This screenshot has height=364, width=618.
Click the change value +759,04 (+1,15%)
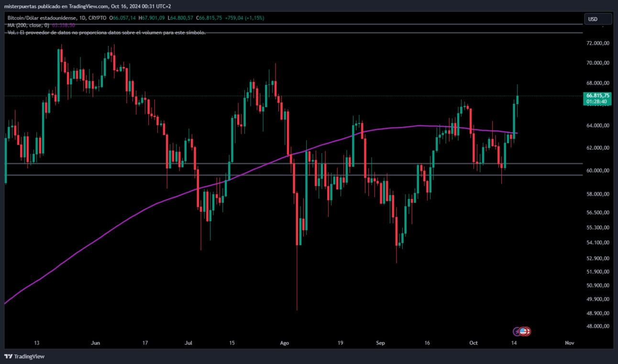pyautogui.click(x=244, y=18)
